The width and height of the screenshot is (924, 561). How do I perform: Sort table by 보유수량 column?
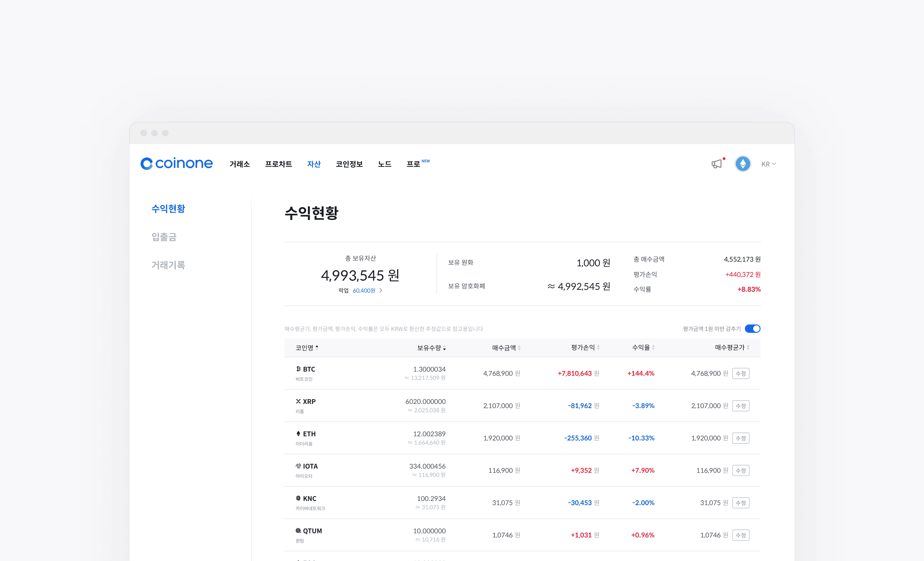tap(431, 348)
